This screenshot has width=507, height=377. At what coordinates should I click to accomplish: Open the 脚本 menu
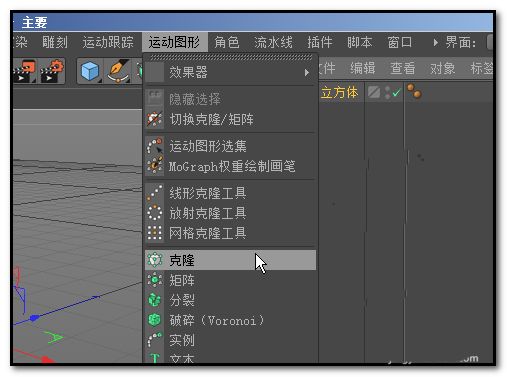point(359,42)
